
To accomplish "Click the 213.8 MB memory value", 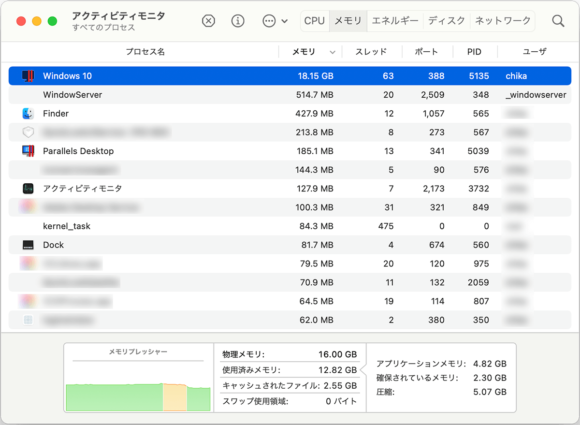I will pyautogui.click(x=314, y=132).
